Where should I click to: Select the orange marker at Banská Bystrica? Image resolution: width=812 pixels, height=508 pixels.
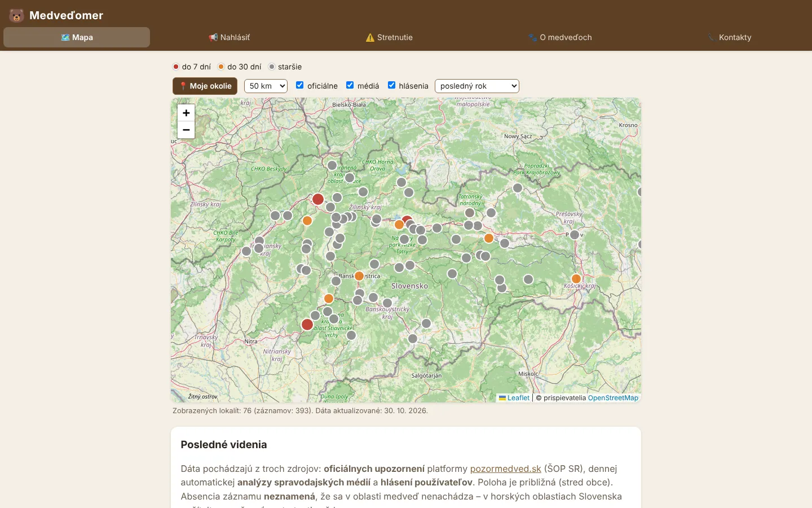359,276
